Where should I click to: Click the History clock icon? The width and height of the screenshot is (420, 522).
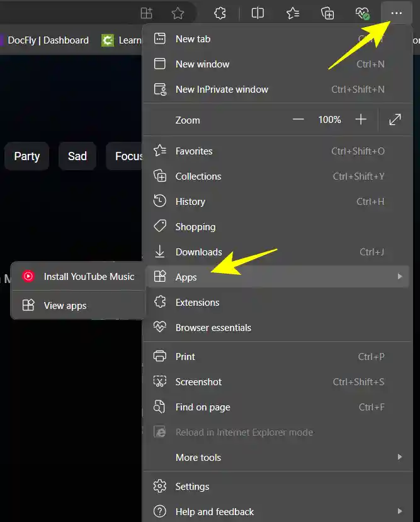(x=160, y=200)
